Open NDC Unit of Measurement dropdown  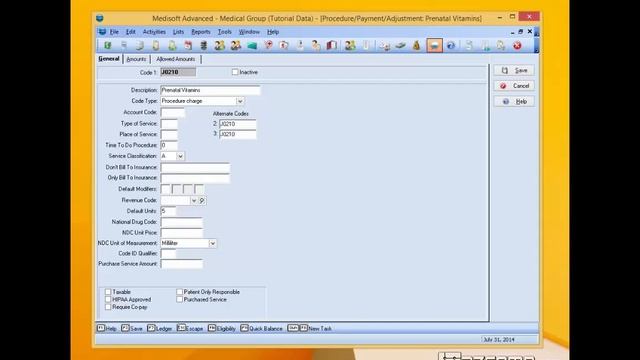(x=212, y=243)
